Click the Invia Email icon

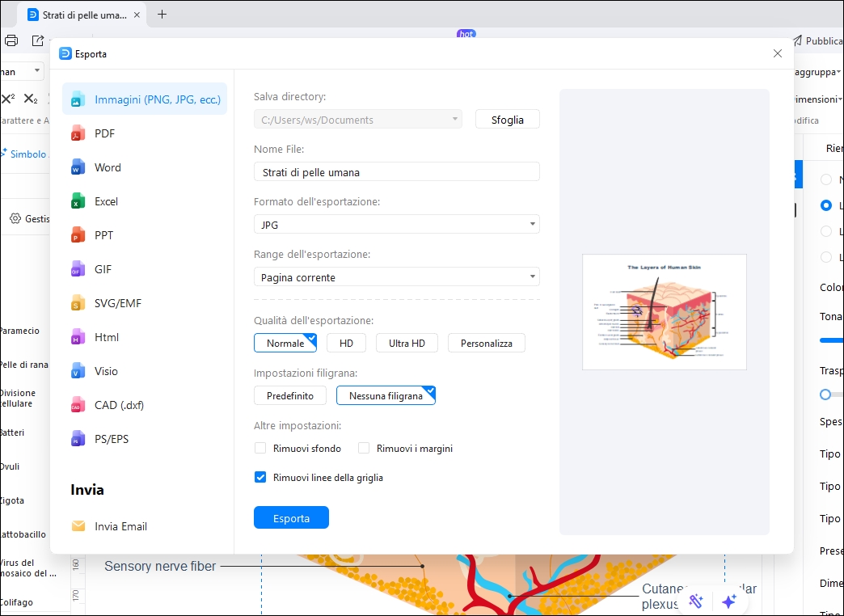(x=78, y=525)
